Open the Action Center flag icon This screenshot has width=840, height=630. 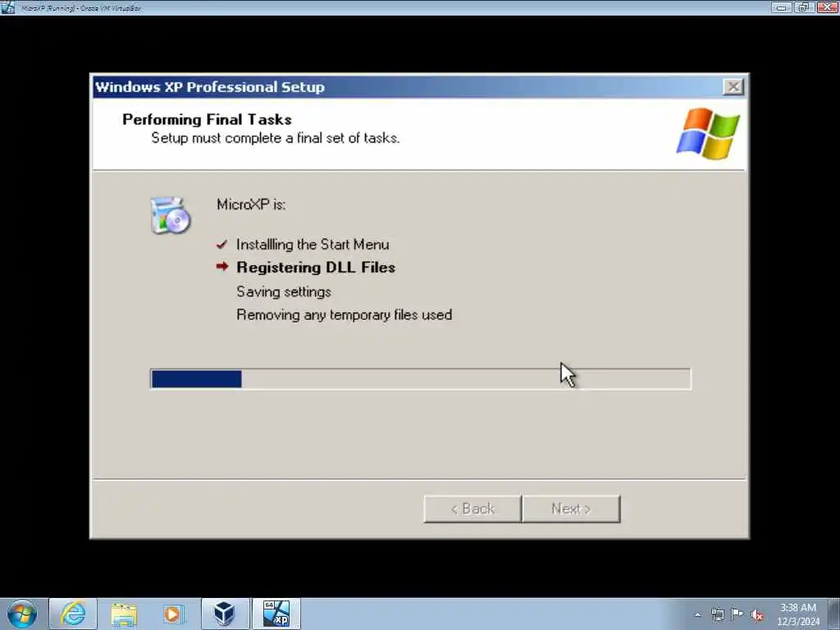tap(737, 614)
